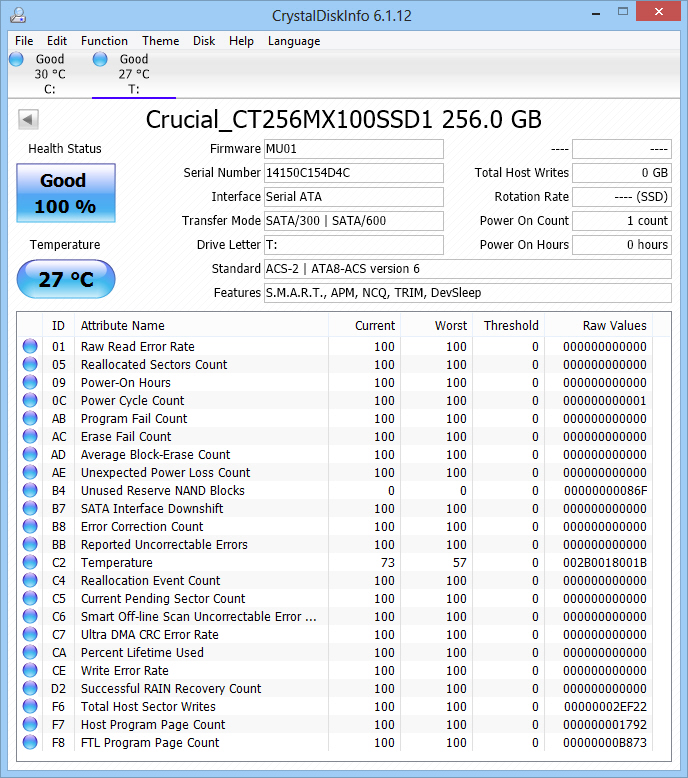The width and height of the screenshot is (688, 778).
Task: Click status orb for C2 Temperature row
Action: coord(30,562)
